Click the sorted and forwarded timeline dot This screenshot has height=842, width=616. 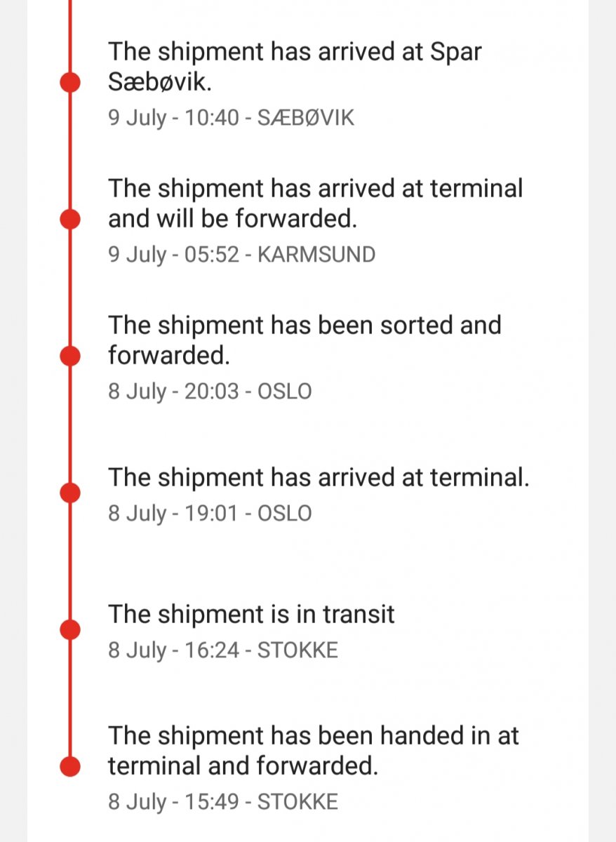[70, 356]
